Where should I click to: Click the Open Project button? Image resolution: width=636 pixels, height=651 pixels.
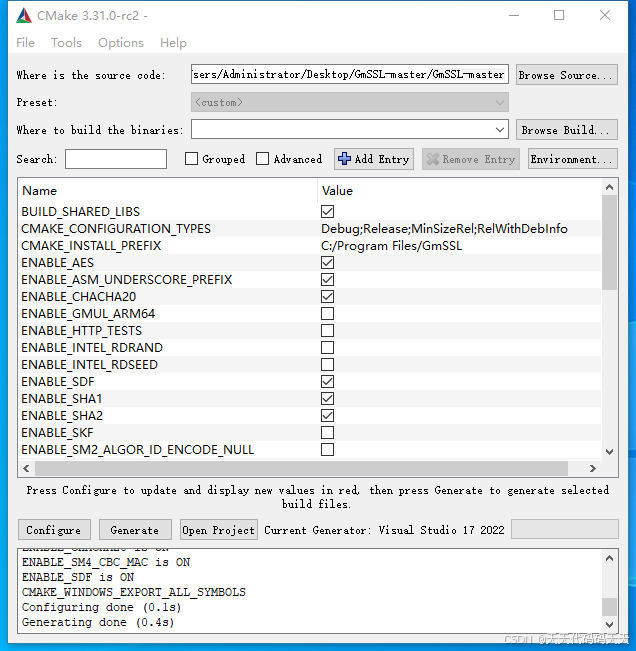click(218, 530)
